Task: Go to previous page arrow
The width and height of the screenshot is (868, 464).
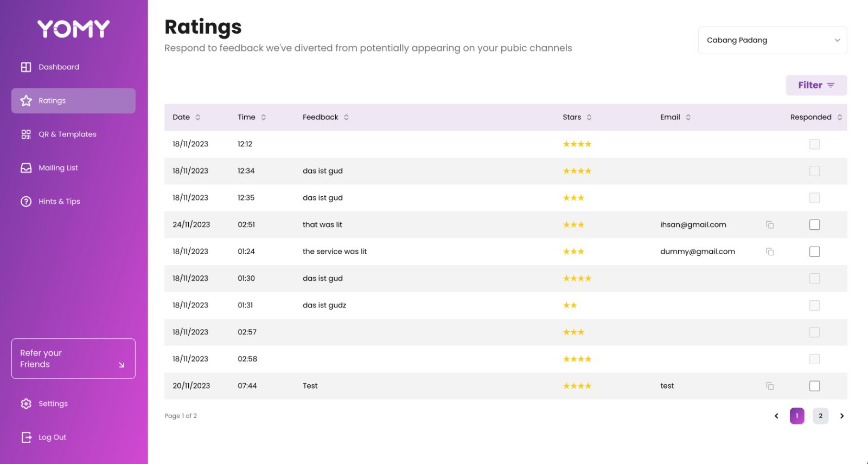Action: [776, 416]
